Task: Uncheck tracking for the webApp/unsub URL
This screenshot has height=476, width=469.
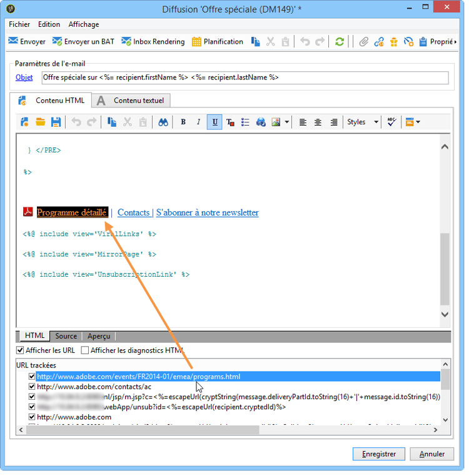Action: [32, 407]
